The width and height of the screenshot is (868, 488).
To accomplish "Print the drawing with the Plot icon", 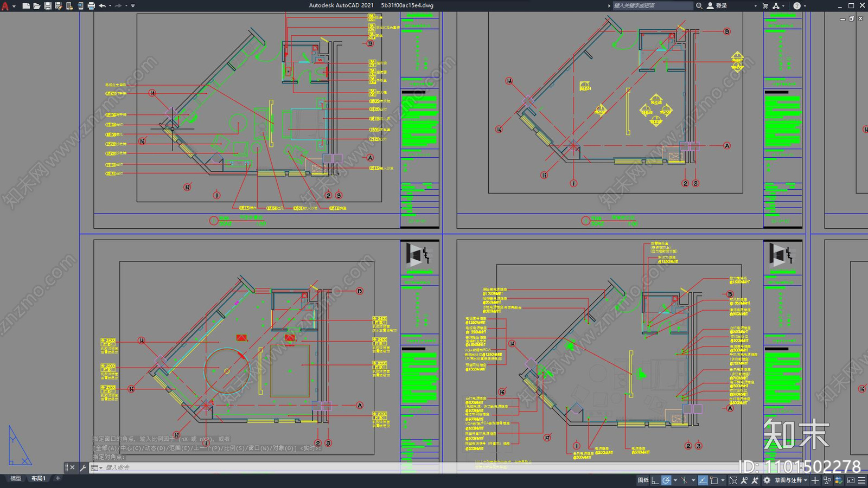I will [x=91, y=6].
